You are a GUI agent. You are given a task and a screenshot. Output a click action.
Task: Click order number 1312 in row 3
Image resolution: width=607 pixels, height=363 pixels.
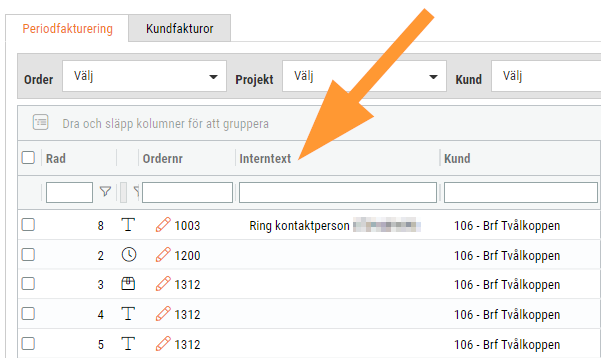[187, 285]
